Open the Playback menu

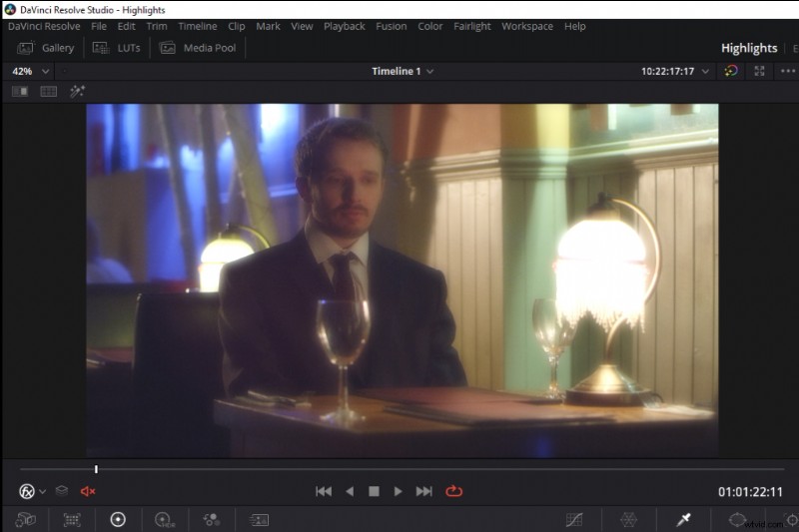pyautogui.click(x=345, y=27)
